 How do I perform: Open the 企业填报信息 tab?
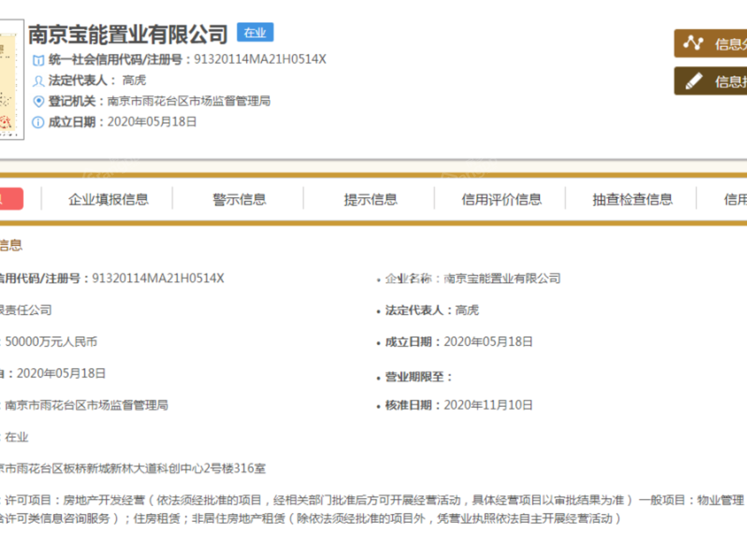(108, 199)
